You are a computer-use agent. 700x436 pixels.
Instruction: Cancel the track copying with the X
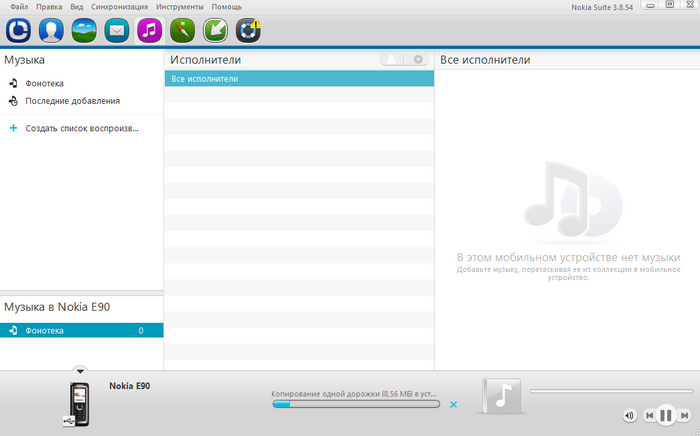pyautogui.click(x=454, y=404)
